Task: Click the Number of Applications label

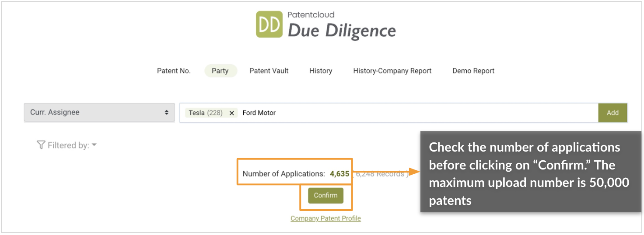Action: pyautogui.click(x=284, y=174)
